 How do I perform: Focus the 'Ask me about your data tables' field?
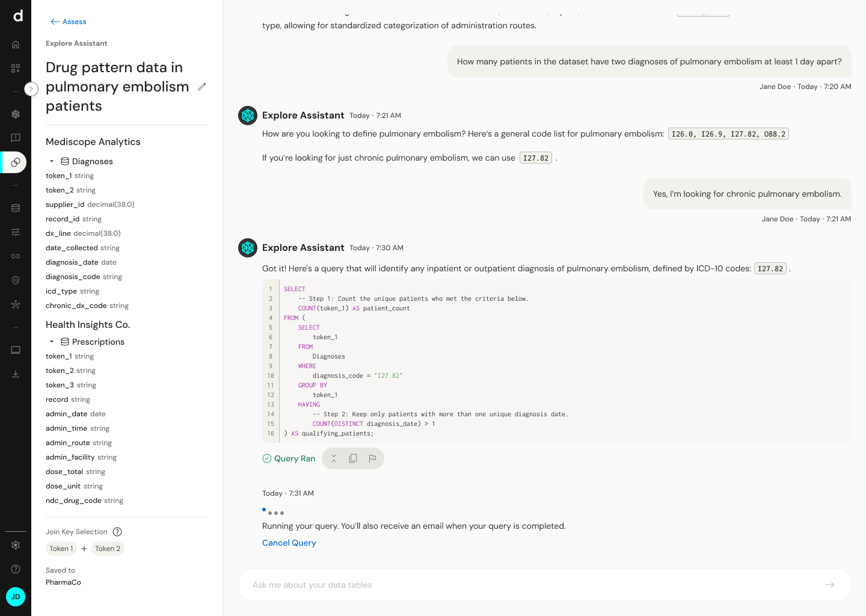click(x=529, y=585)
